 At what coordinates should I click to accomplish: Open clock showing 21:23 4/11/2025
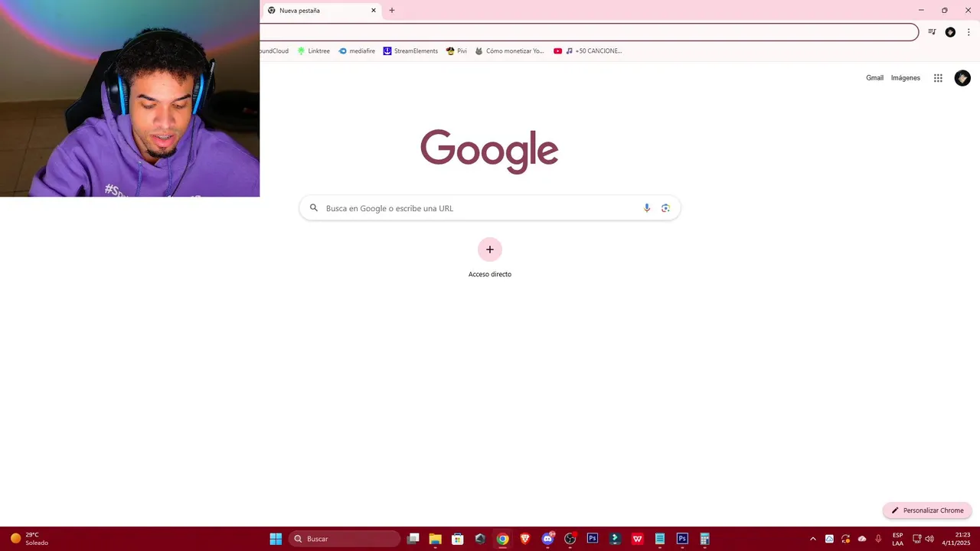[956, 539]
